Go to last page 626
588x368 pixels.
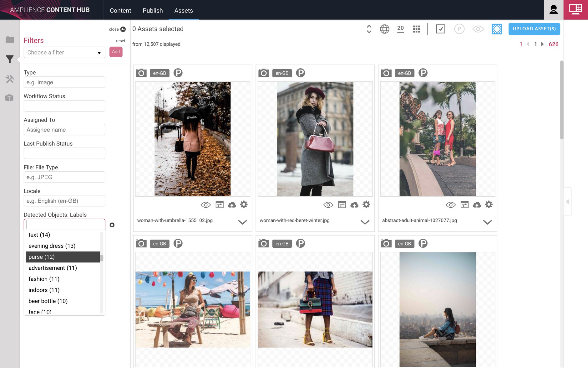554,44
